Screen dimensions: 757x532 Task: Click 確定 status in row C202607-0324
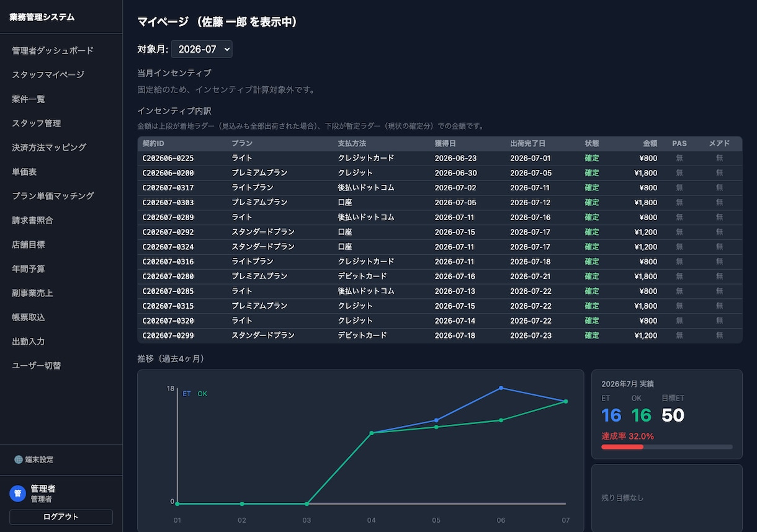(592, 247)
